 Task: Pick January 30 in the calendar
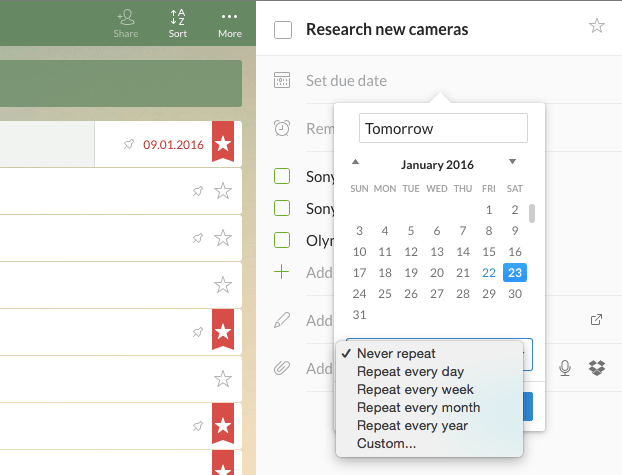pos(514,294)
